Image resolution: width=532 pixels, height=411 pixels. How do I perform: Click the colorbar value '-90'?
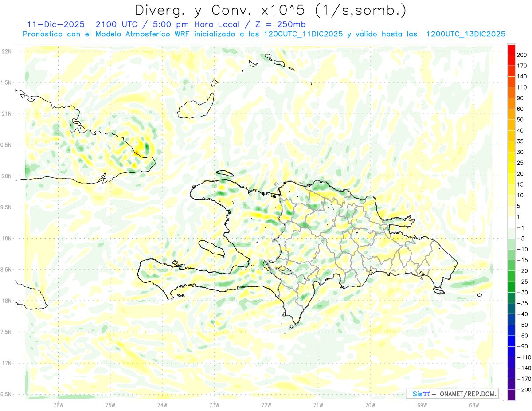pyautogui.click(x=522, y=347)
